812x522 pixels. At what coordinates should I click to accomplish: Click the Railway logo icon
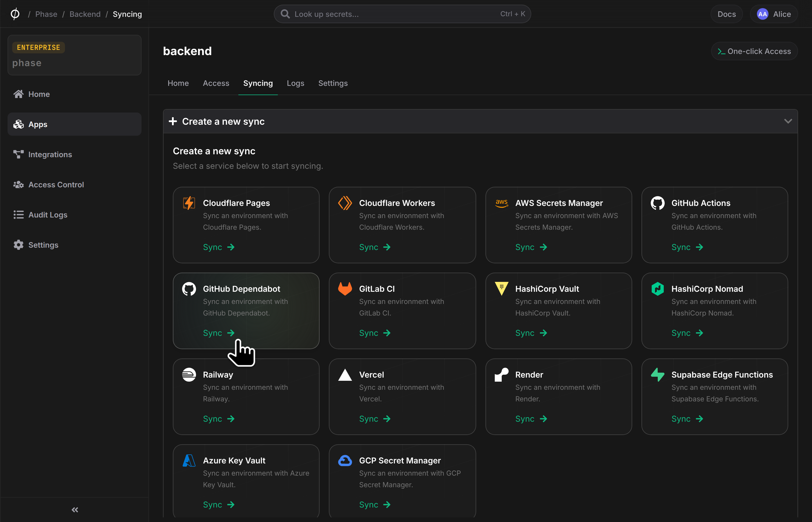pyautogui.click(x=189, y=375)
